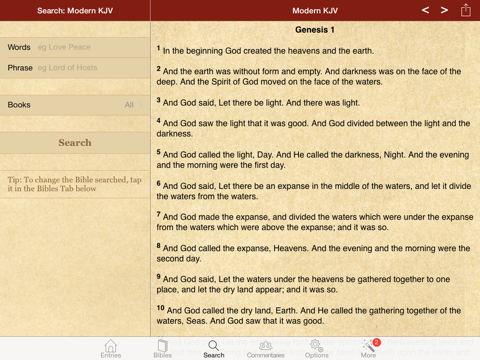
Task: Select the Search magnifier icon in tab bar
Action: 214,346
